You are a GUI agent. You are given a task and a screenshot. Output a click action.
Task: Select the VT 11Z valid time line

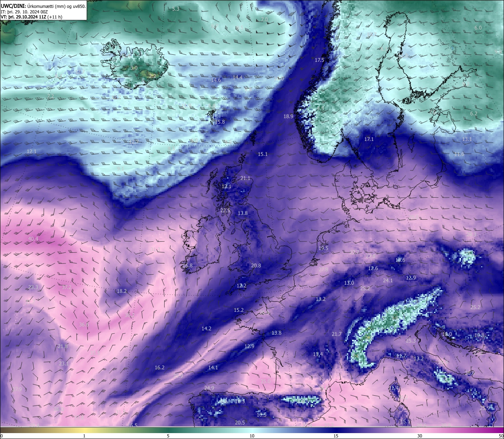(x=31, y=17)
